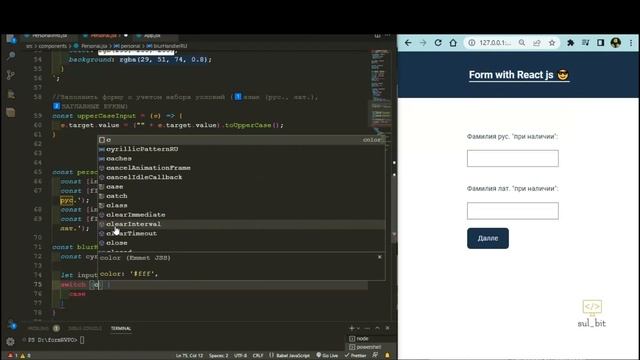Viewport: 640px width, 360px height.
Task: Bookmark this page with the star
Action: pos(552,42)
